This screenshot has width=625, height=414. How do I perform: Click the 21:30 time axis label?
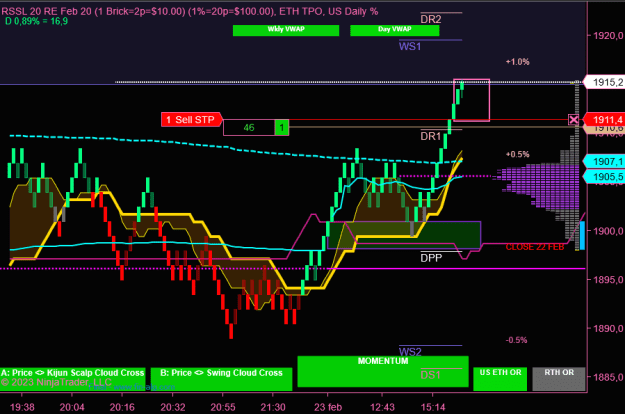(273, 407)
